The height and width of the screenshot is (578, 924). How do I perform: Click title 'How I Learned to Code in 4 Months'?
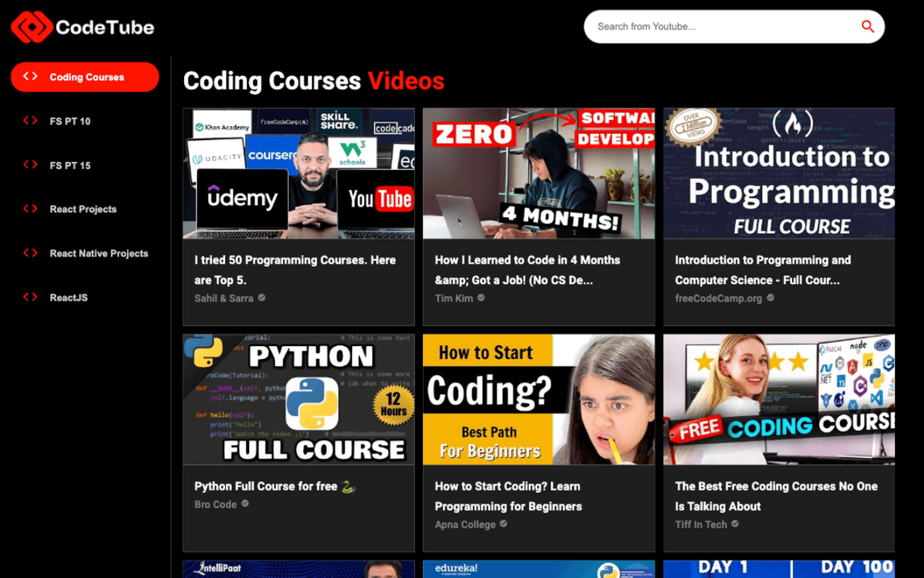(x=527, y=270)
